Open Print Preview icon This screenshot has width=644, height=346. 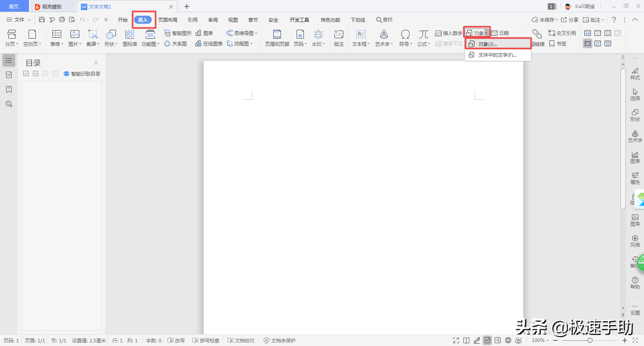click(x=72, y=20)
